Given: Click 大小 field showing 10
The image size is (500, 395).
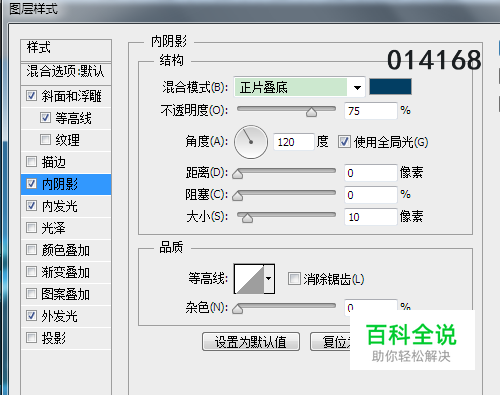Looking at the screenshot, I should click(x=371, y=217).
